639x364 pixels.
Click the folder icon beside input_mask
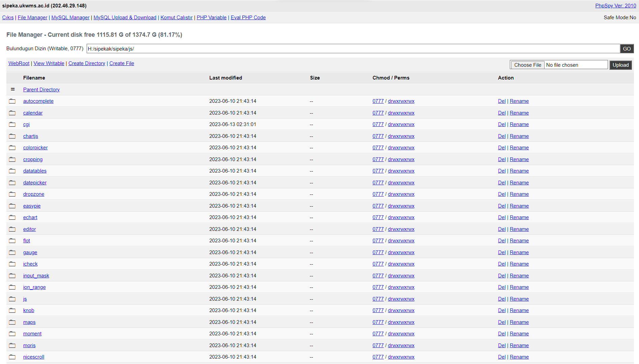(x=12, y=276)
